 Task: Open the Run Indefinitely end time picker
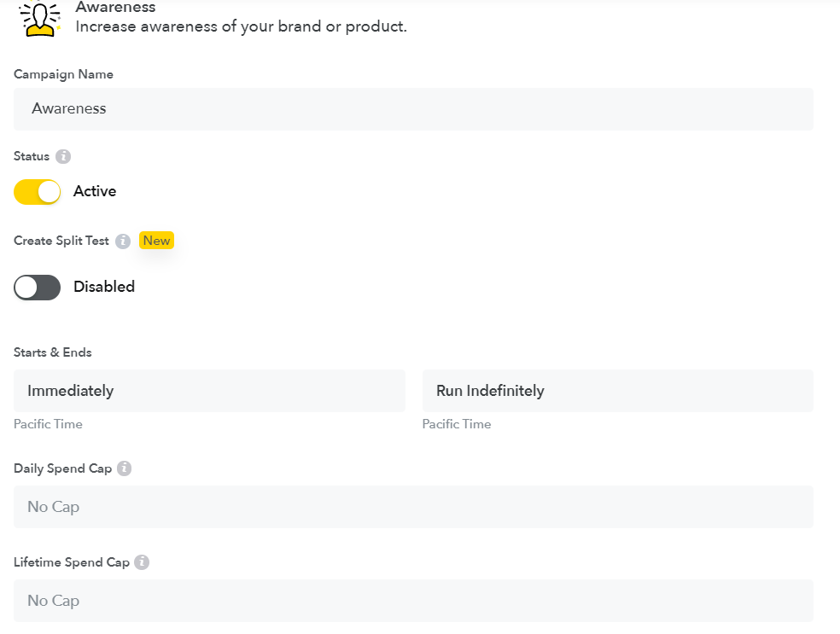pyautogui.click(x=617, y=391)
